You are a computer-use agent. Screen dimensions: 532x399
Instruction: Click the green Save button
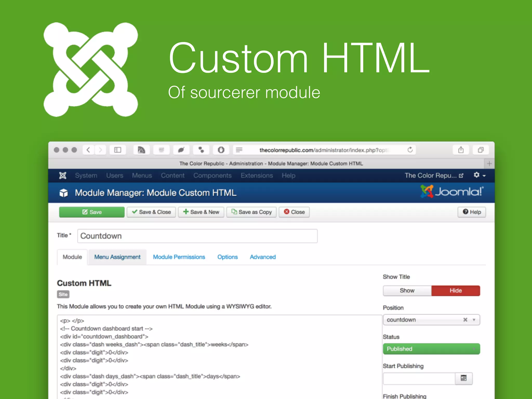(92, 212)
